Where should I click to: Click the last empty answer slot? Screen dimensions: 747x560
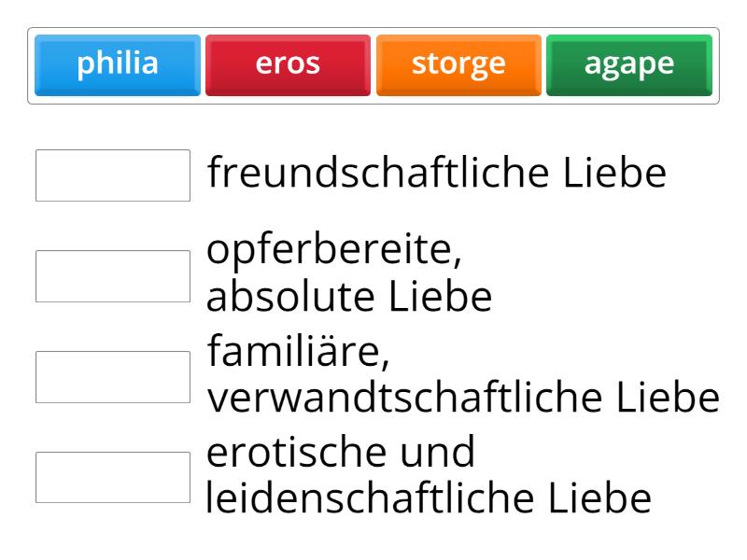click(113, 477)
